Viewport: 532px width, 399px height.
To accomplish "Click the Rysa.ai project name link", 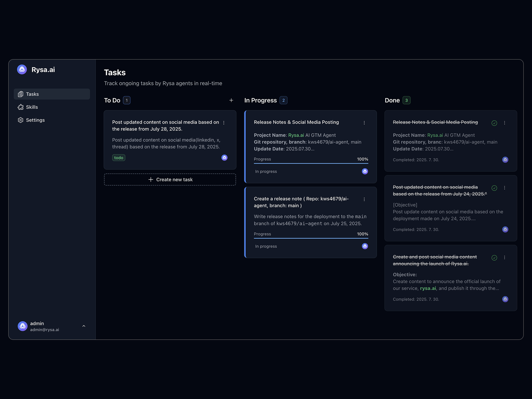I will (296, 135).
